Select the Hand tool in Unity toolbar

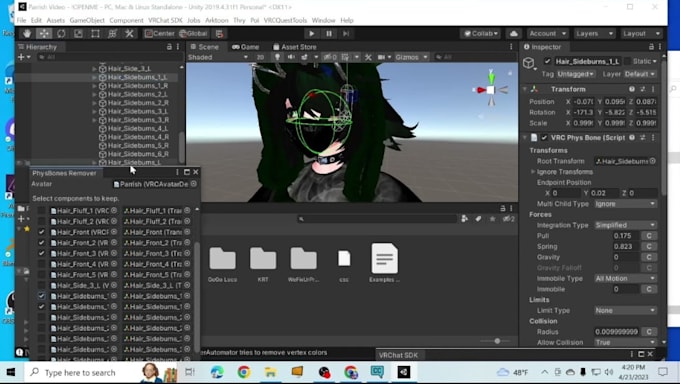click(27, 33)
